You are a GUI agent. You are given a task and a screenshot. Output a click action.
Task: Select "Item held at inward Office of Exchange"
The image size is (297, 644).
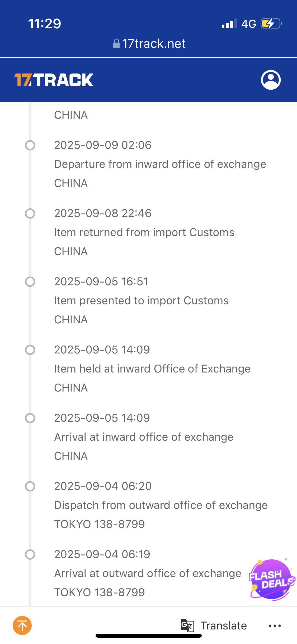[x=152, y=369]
